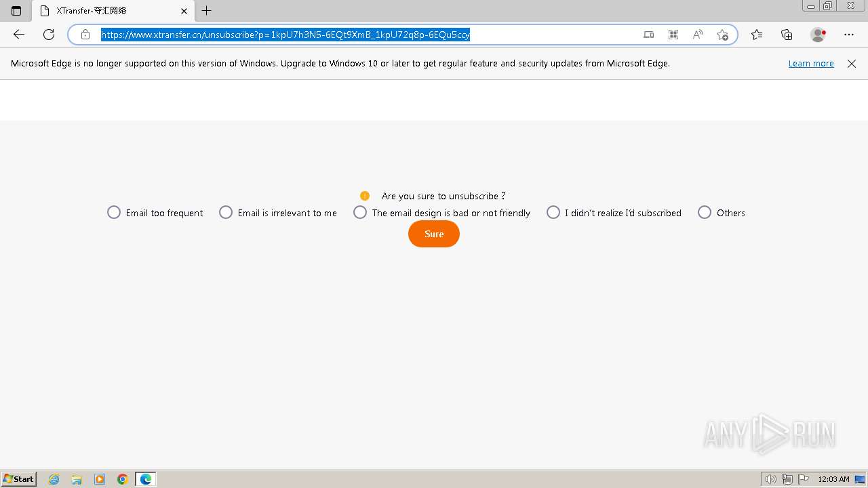This screenshot has width=868, height=488.
Task: Minimize the browser window
Action: click(x=811, y=6)
